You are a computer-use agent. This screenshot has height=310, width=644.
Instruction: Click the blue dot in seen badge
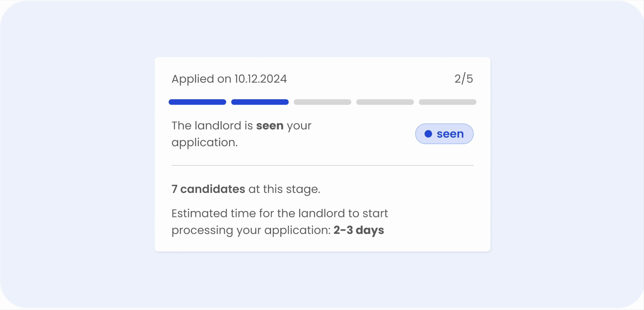428,134
